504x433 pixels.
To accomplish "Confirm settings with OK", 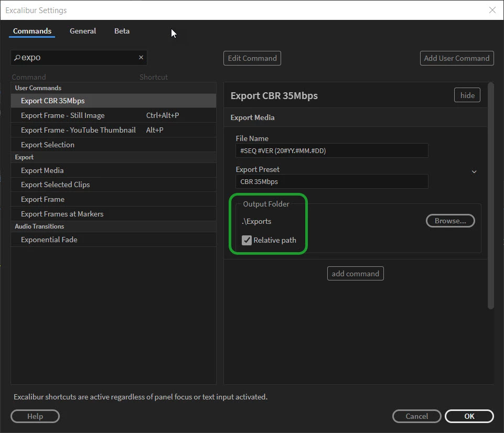I will 469,416.
